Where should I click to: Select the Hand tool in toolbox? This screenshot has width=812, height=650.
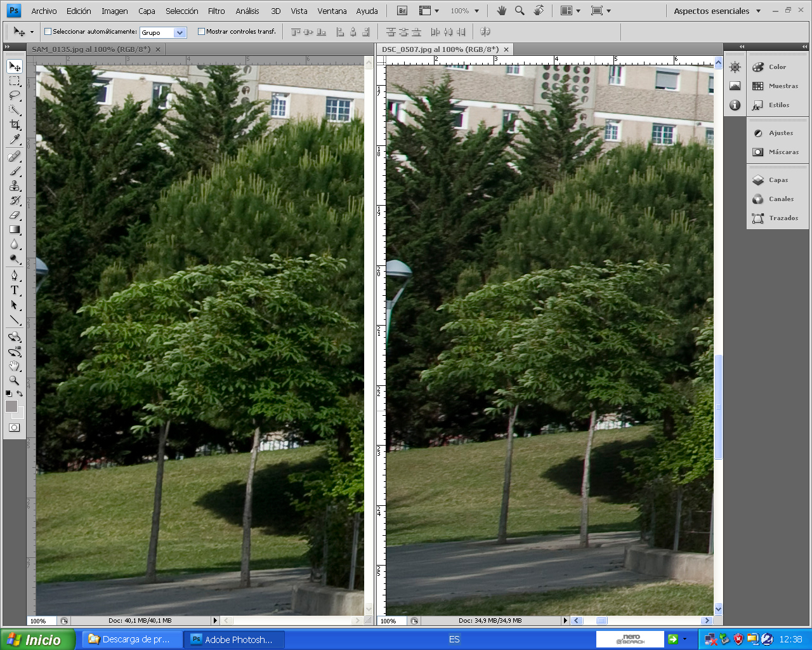click(x=15, y=366)
